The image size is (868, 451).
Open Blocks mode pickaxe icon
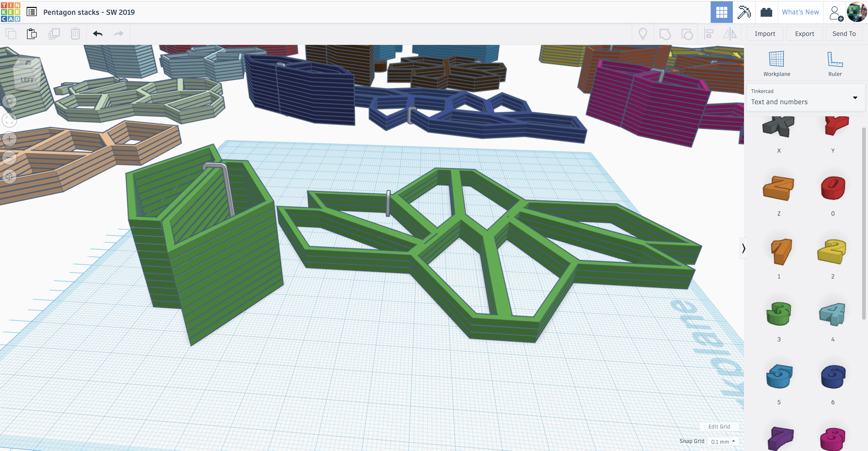point(744,12)
